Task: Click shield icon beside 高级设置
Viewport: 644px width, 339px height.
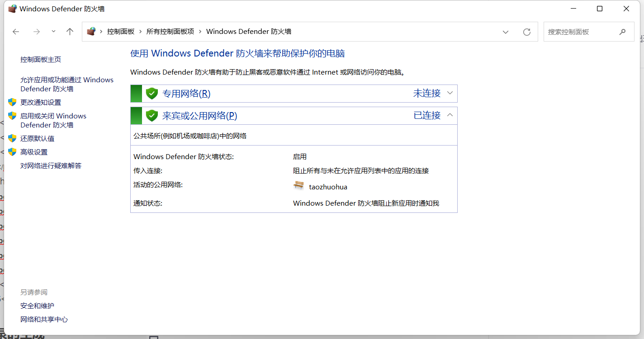Action: (12, 152)
